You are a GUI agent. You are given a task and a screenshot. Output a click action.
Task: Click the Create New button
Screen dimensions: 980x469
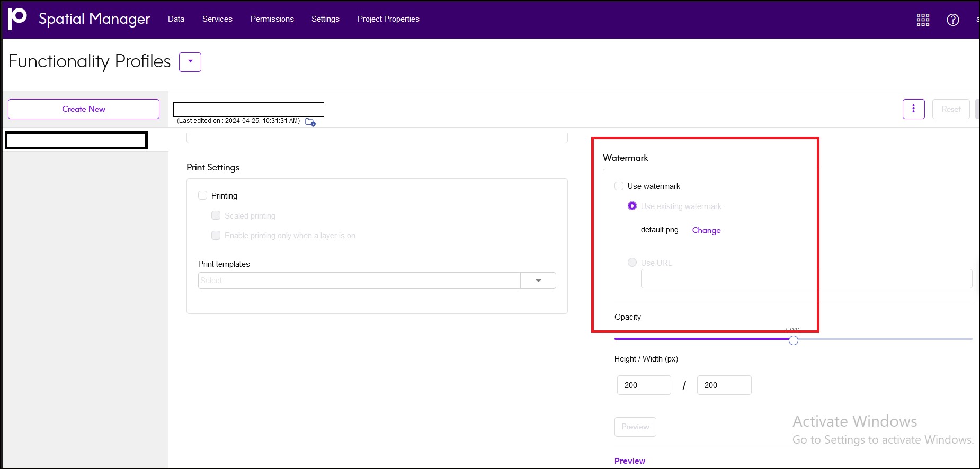(84, 109)
